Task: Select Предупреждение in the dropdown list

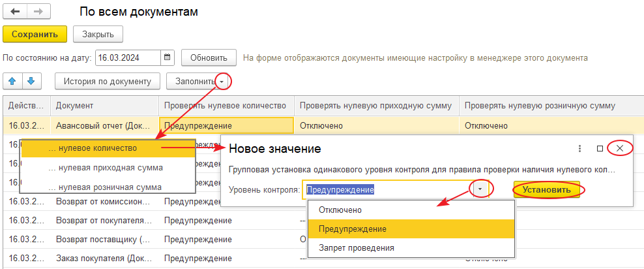Action: point(352,229)
